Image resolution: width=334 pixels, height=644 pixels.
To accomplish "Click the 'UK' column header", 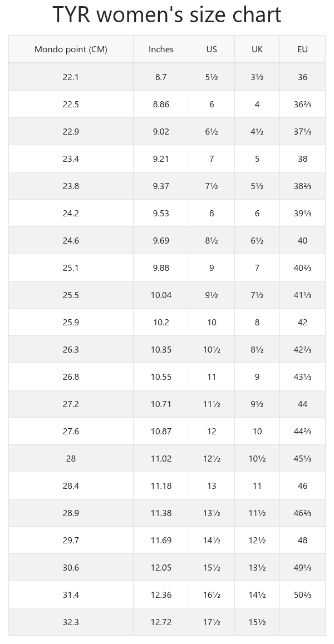I will click(257, 49).
